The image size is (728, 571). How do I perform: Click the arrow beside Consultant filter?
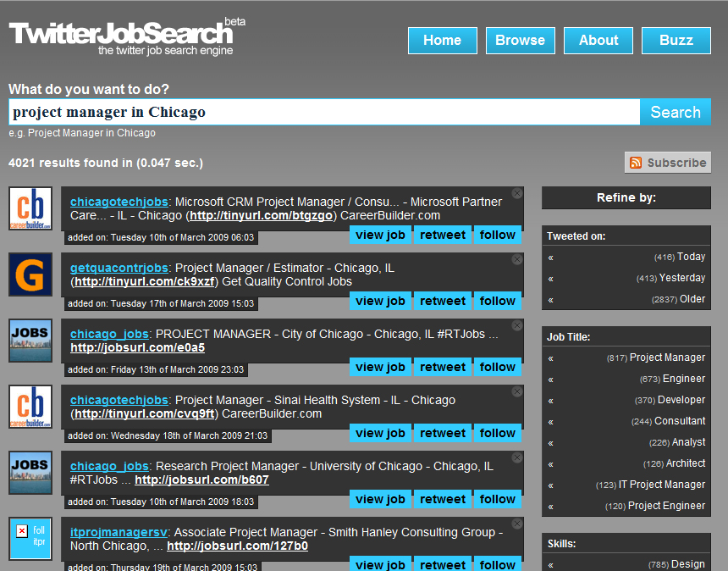pyautogui.click(x=550, y=422)
